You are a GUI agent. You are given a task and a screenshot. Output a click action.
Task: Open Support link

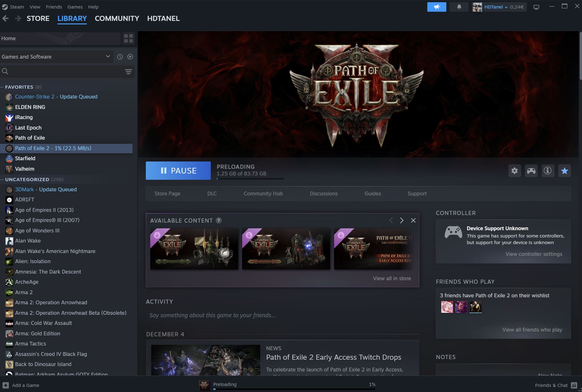tap(417, 193)
